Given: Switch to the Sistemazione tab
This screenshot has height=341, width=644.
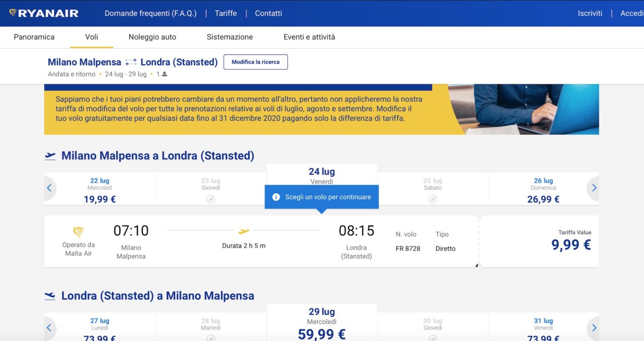Looking at the screenshot, I should (x=230, y=37).
